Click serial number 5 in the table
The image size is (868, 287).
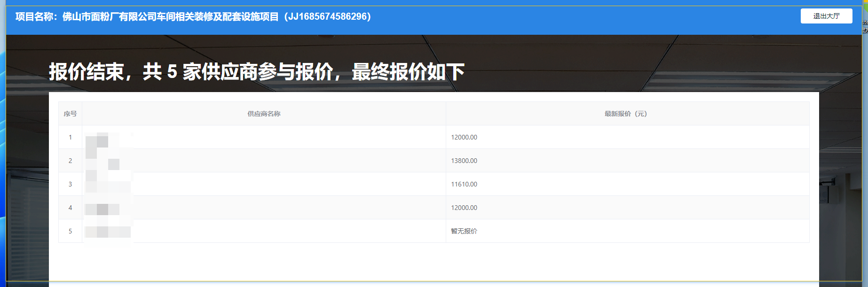71,231
